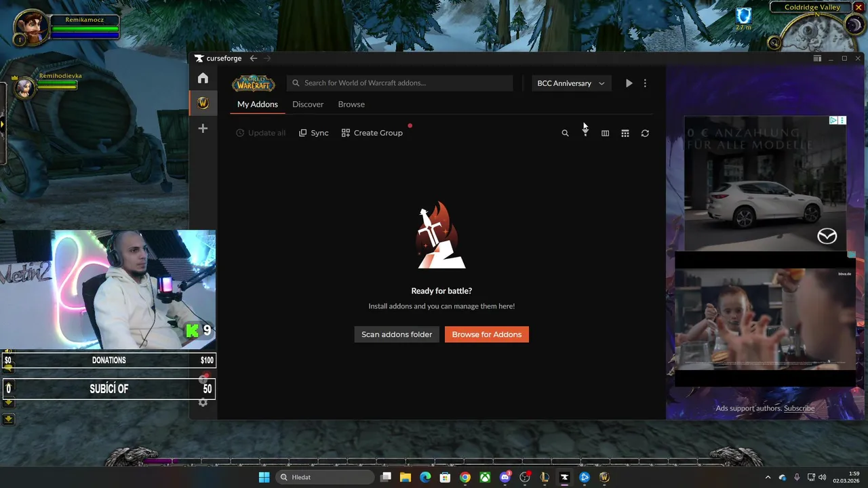Click the Windows Hledat search box
868x488 pixels.
pyautogui.click(x=326, y=477)
